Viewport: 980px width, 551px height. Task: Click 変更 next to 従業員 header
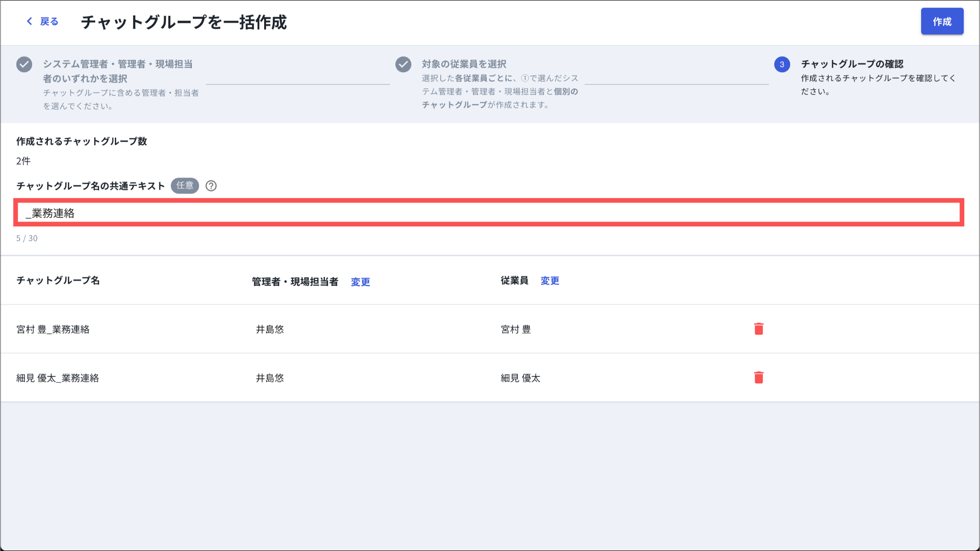550,281
